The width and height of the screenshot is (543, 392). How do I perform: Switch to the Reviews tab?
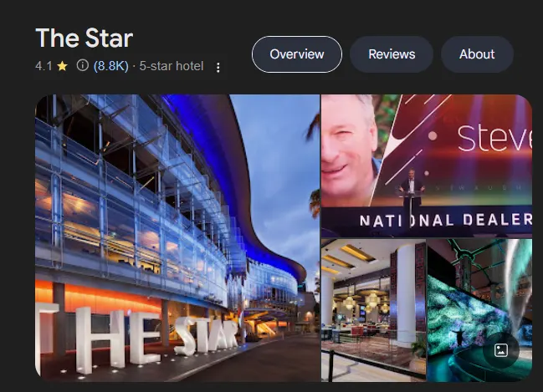(x=392, y=54)
